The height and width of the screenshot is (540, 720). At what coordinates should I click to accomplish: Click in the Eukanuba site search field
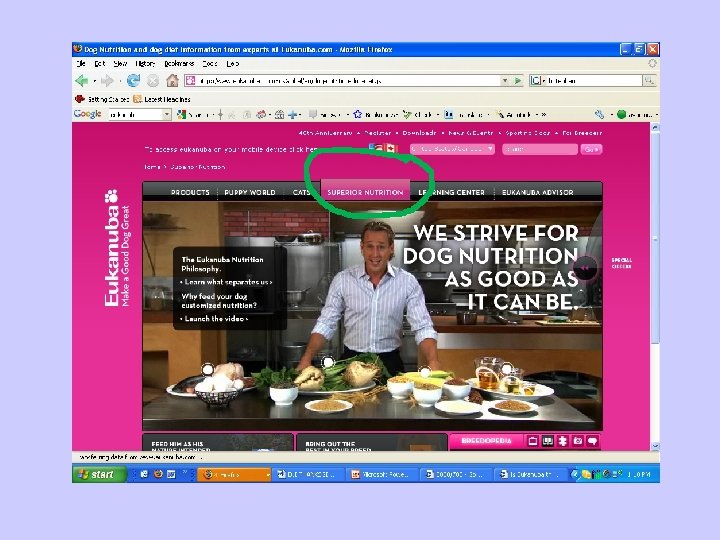click(x=540, y=149)
